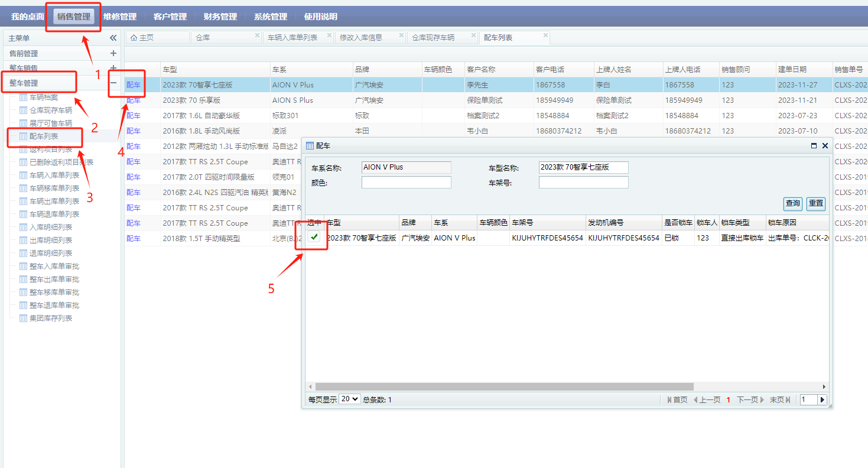868x468 pixels.
Task: Expand the 整车销售 section
Action: [113, 69]
